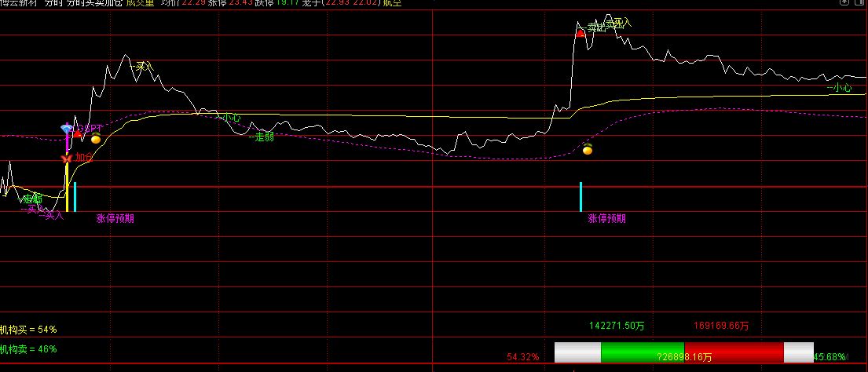Click the red segment of the buy/sell bar

click(734, 352)
